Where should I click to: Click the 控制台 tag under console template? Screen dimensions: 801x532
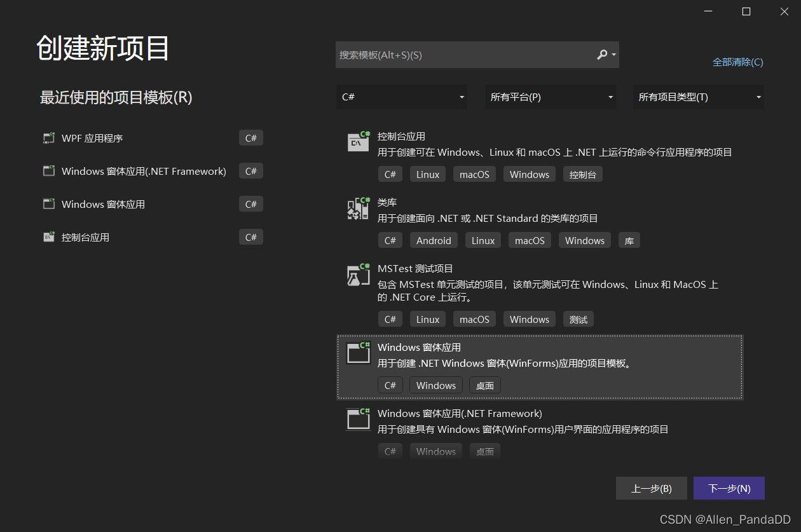pyautogui.click(x=583, y=174)
